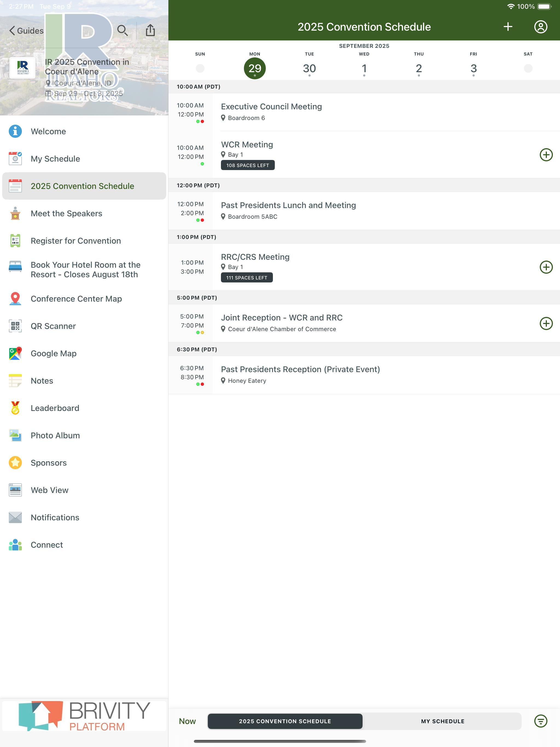The width and height of the screenshot is (560, 747).
Task: Tap the plus icon in header bar
Action: tap(508, 27)
